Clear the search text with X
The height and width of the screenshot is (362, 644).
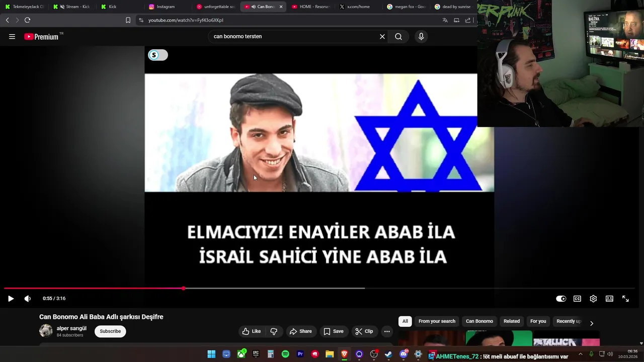point(382,36)
